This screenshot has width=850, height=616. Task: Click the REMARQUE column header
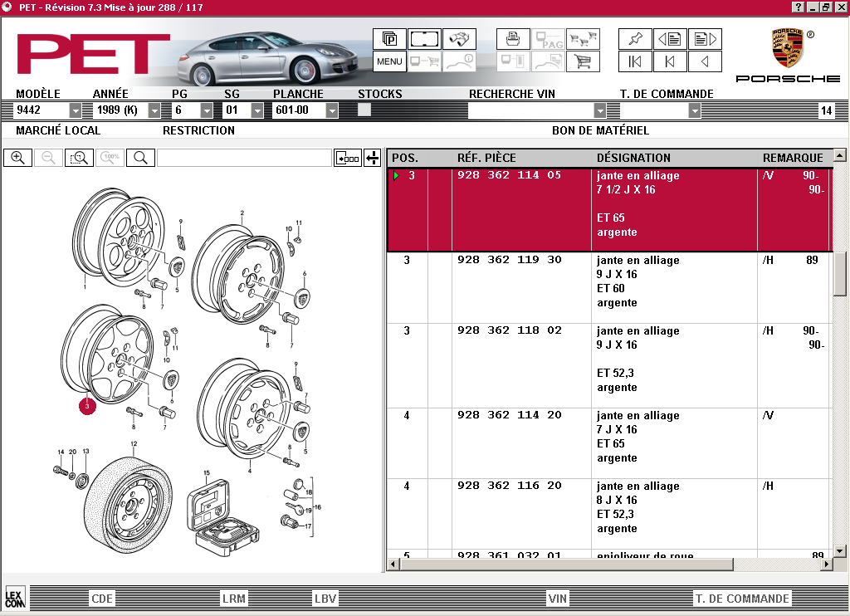click(793, 158)
